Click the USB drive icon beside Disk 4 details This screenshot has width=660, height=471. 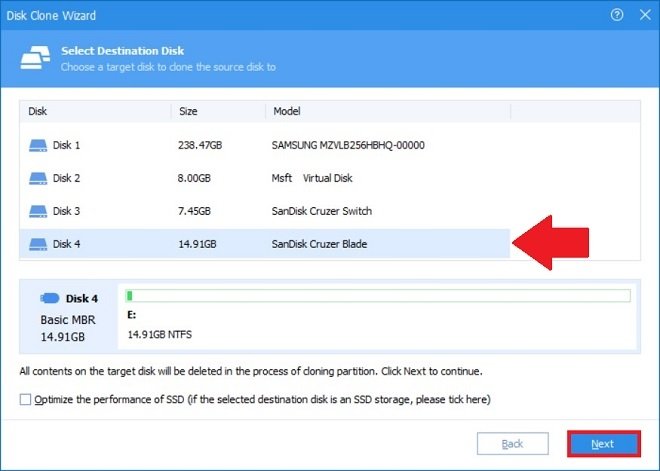pos(50,298)
